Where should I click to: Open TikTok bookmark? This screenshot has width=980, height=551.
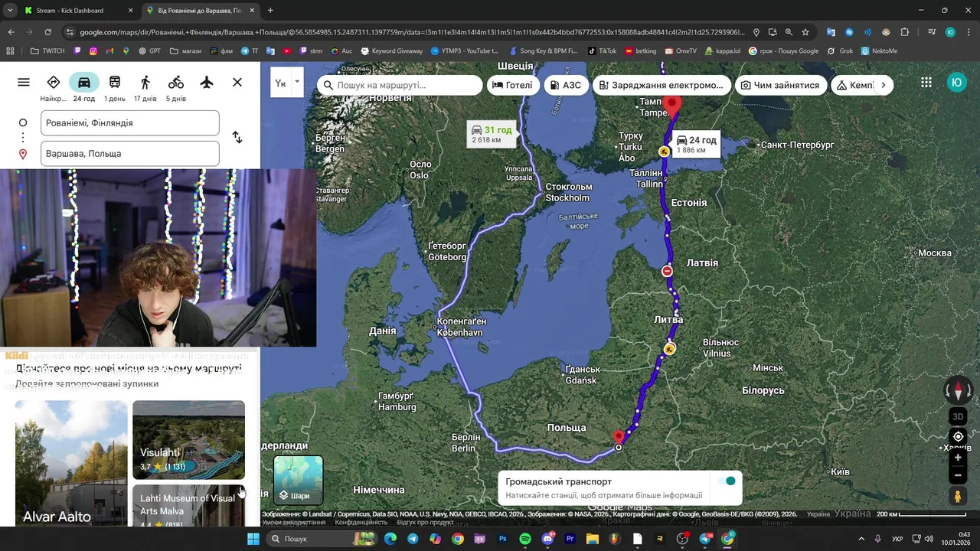pyautogui.click(x=602, y=51)
